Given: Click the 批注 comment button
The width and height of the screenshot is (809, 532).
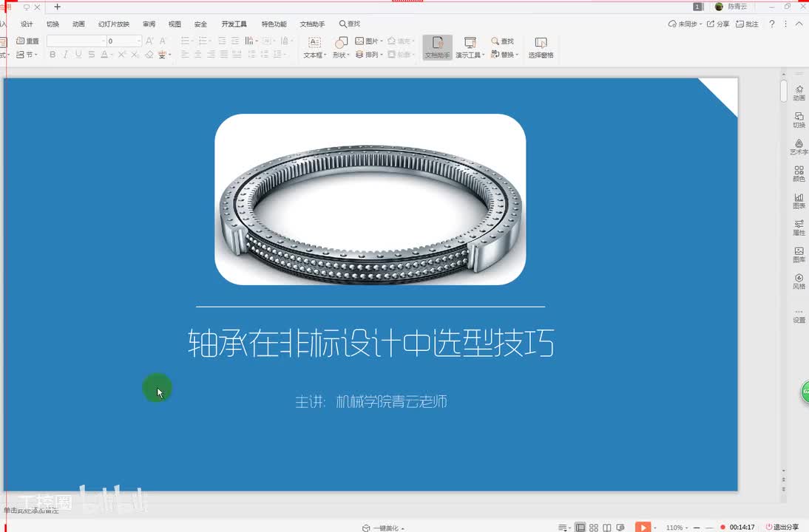Looking at the screenshot, I should pos(747,24).
